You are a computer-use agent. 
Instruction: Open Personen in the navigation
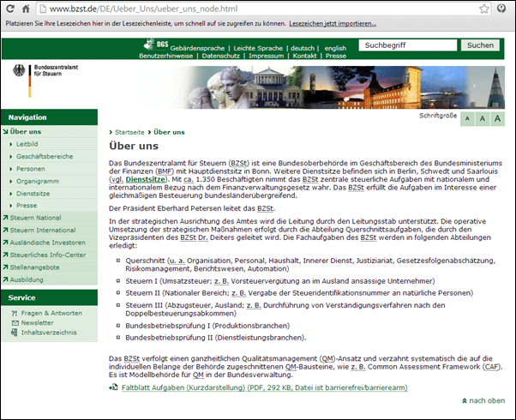coord(31,169)
